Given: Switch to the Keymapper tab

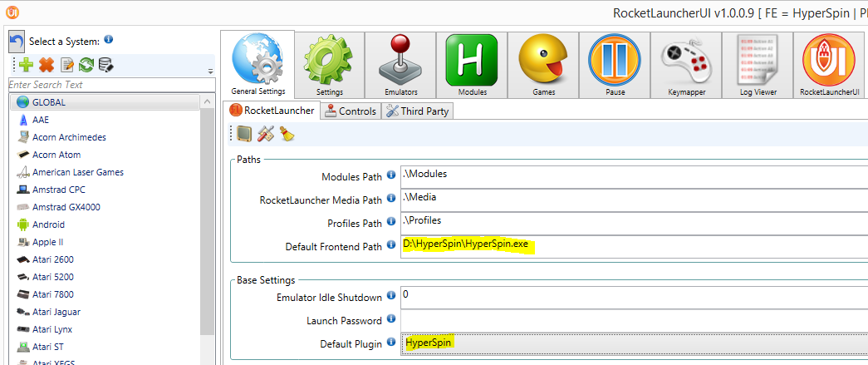Looking at the screenshot, I should (685, 66).
